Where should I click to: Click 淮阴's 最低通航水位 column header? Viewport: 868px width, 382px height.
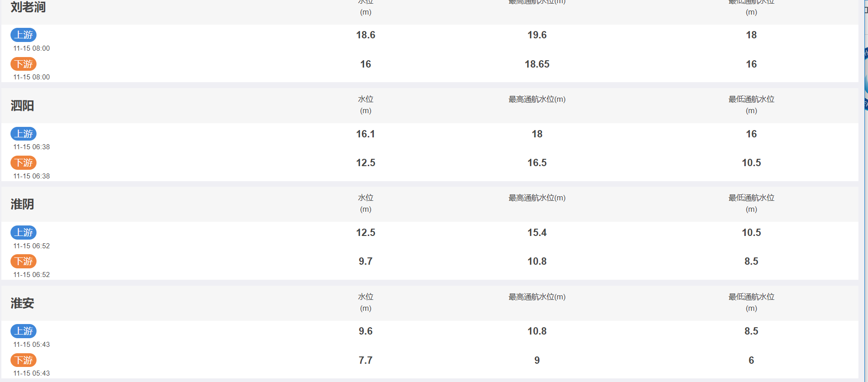click(751, 203)
